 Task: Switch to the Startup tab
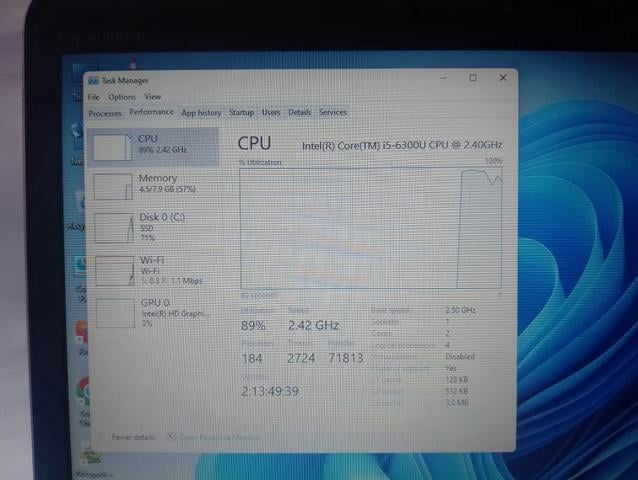click(x=241, y=112)
